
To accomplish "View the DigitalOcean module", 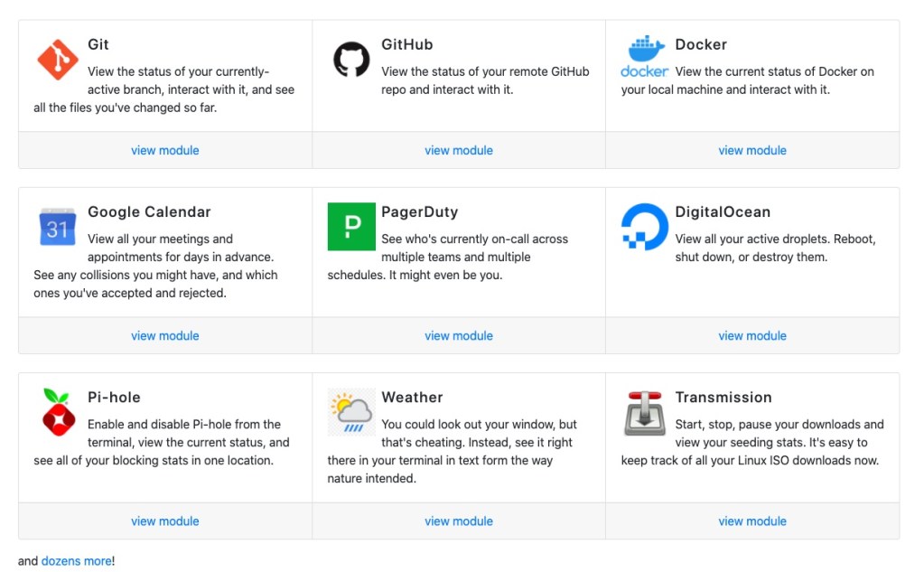I will (752, 336).
